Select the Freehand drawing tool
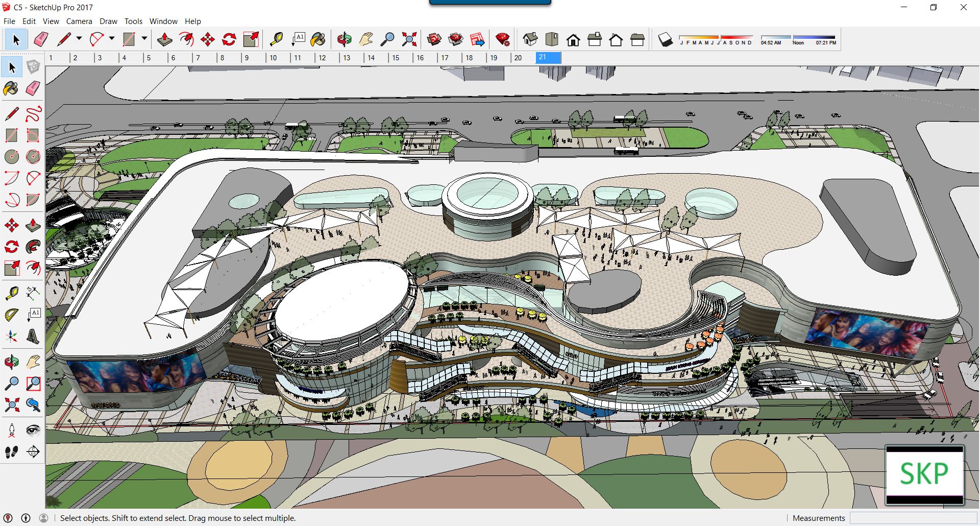Viewport: 980px width, 526px height. click(33, 113)
